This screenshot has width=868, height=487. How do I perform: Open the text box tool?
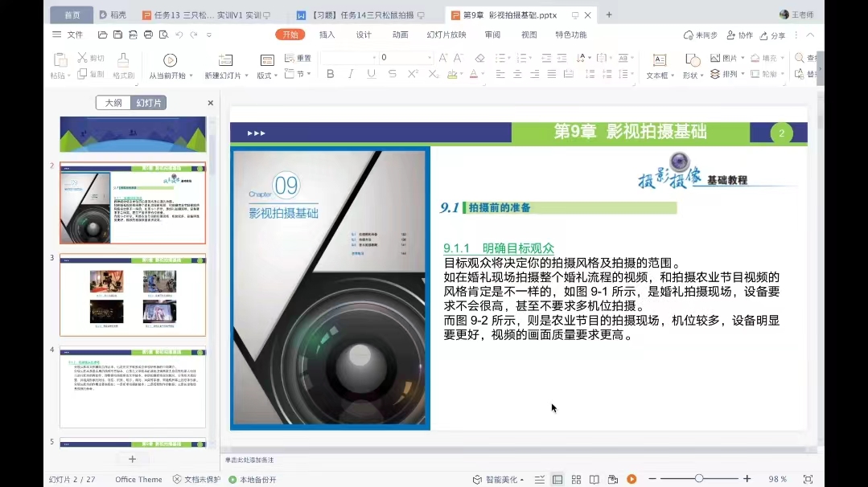pos(660,66)
